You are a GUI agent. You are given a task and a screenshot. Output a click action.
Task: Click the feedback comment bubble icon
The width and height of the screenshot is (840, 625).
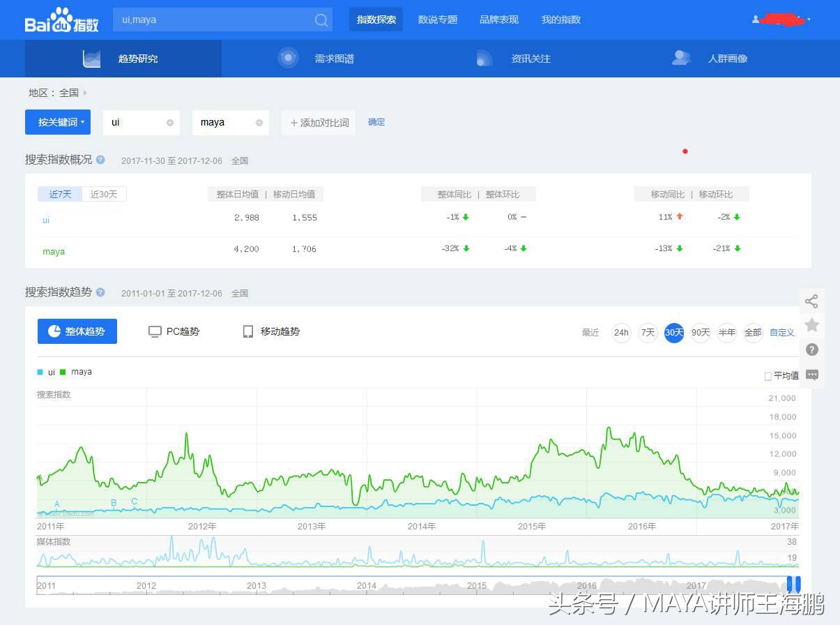811,375
